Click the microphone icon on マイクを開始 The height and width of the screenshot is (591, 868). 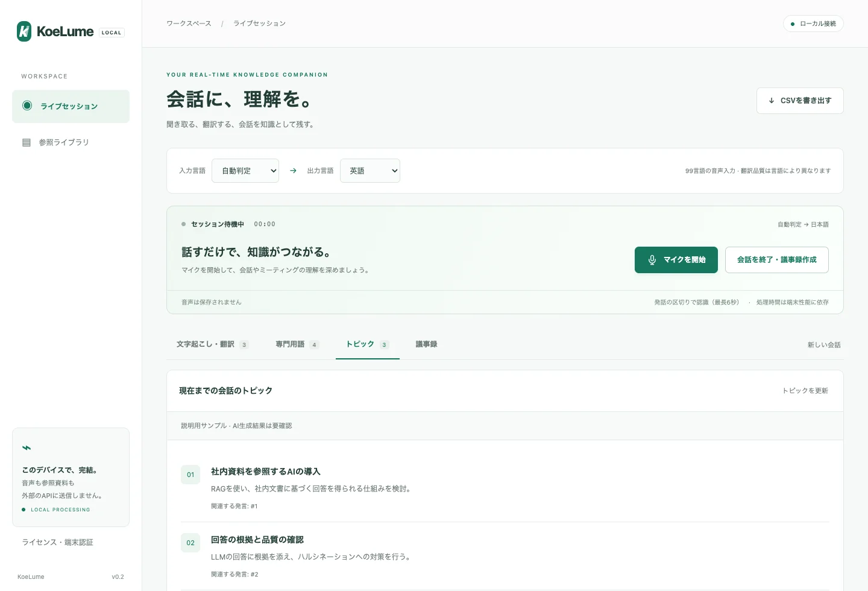coord(652,260)
